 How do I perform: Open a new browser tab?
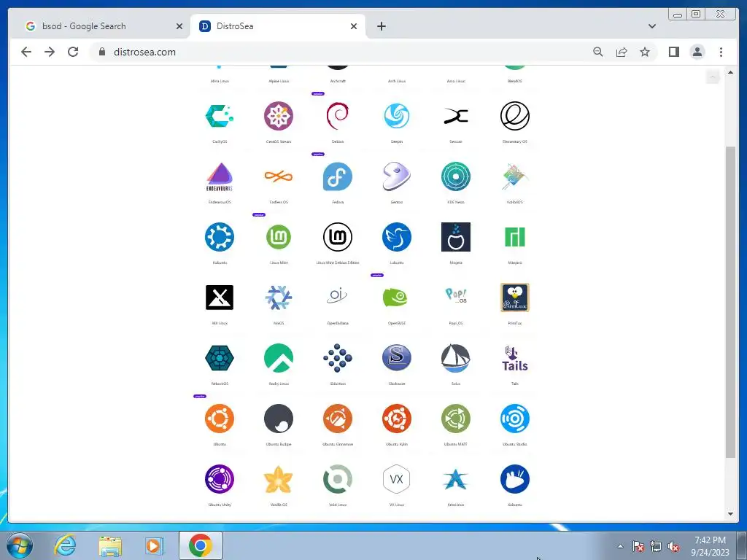tap(381, 26)
